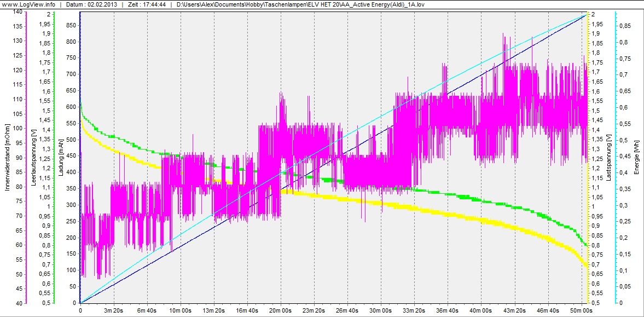The width and height of the screenshot is (644, 317).
Task: Click the "3m 20s" time axis label
Action: [x=114, y=310]
